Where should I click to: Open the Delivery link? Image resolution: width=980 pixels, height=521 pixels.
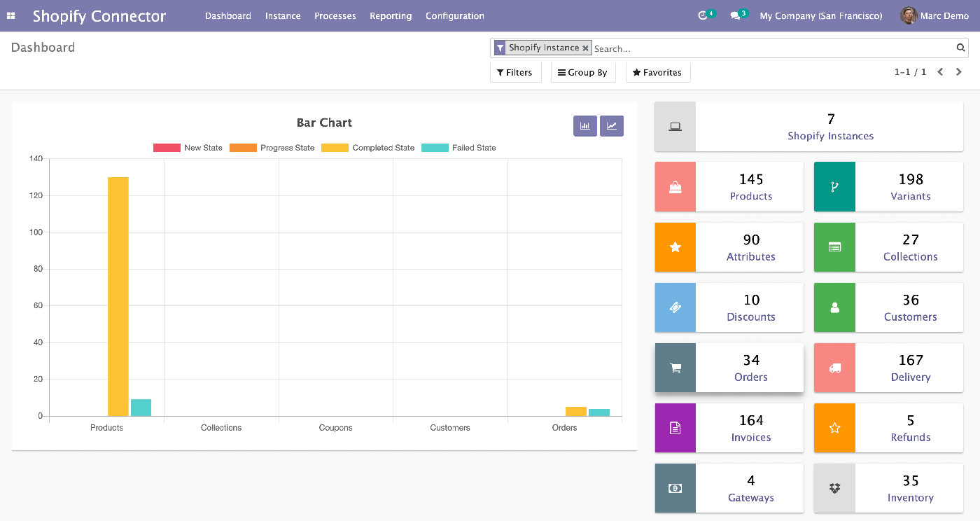[911, 377]
